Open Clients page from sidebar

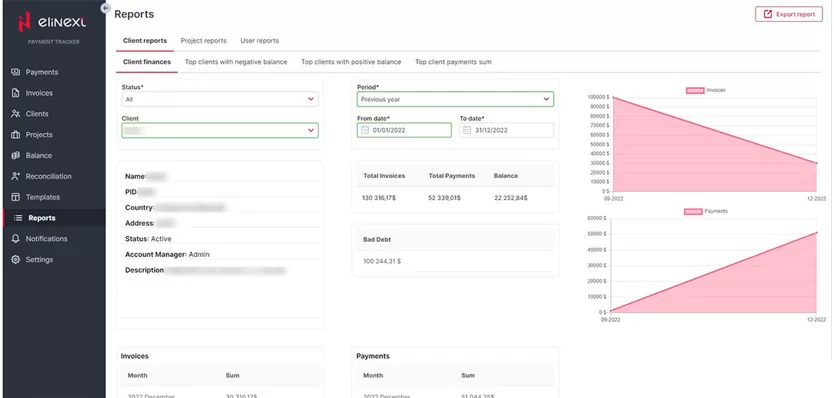click(37, 113)
